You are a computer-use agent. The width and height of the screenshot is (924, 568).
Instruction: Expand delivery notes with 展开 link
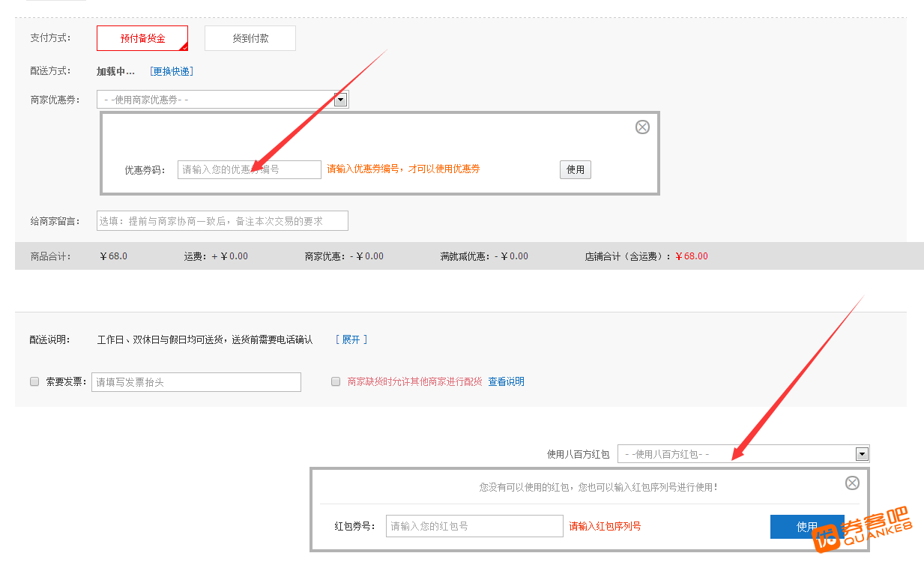pos(351,339)
